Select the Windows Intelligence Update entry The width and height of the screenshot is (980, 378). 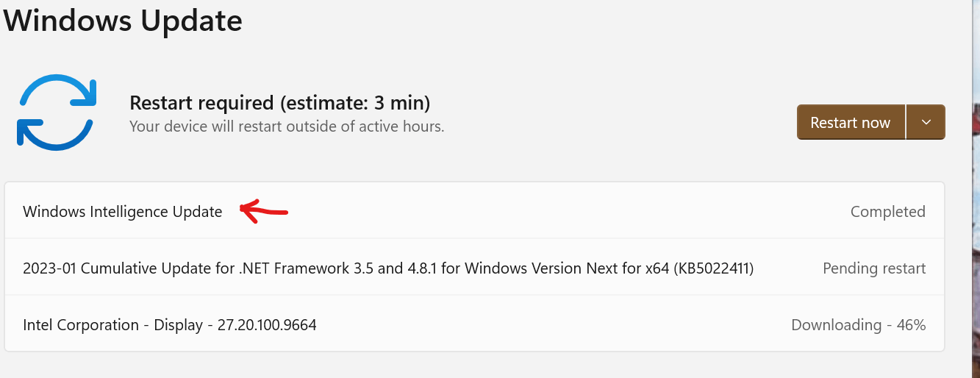point(474,211)
